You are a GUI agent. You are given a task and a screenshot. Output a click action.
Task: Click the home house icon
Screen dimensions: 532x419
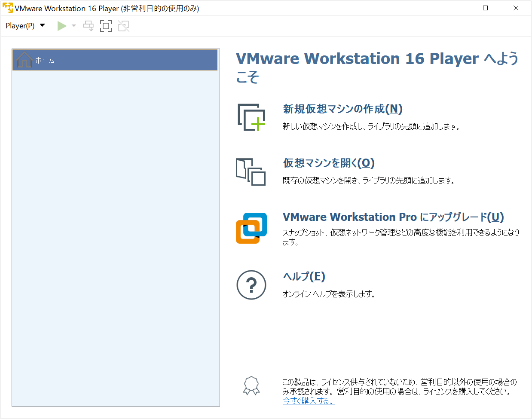24,60
